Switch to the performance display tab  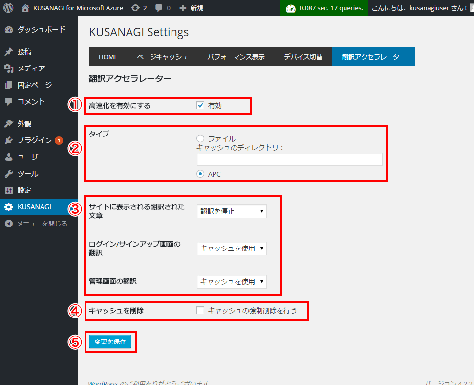pos(236,57)
